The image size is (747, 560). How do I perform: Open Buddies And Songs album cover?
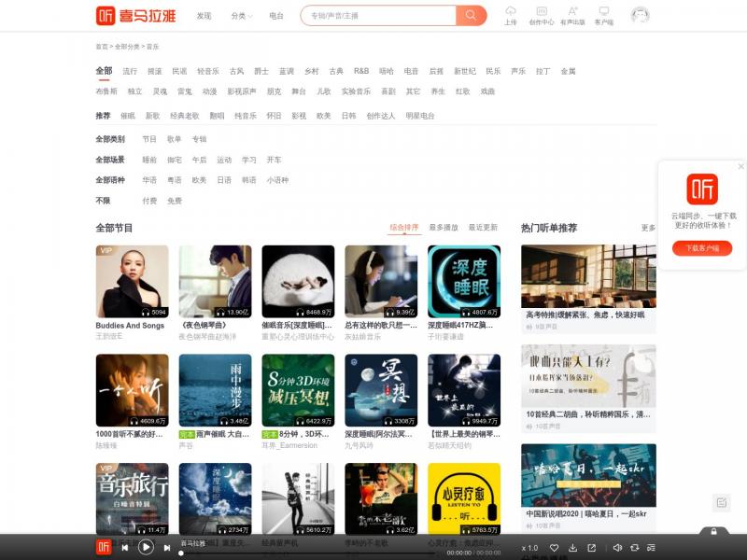point(132,281)
